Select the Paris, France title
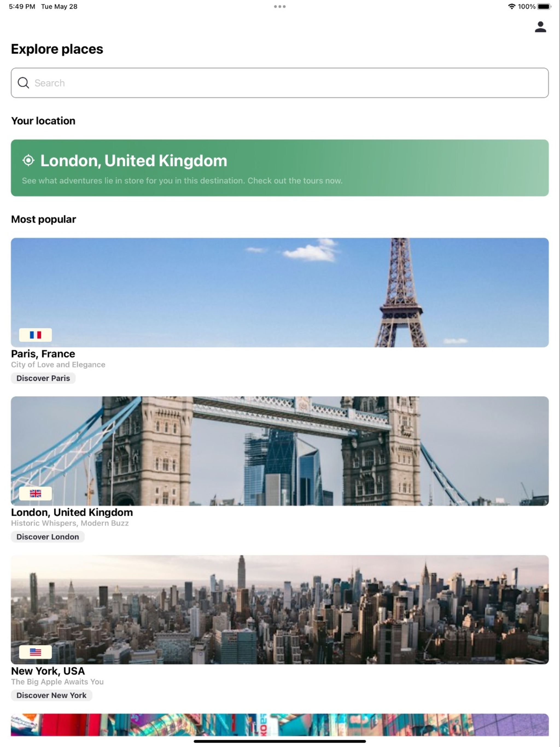The height and width of the screenshot is (747, 560). click(x=43, y=354)
